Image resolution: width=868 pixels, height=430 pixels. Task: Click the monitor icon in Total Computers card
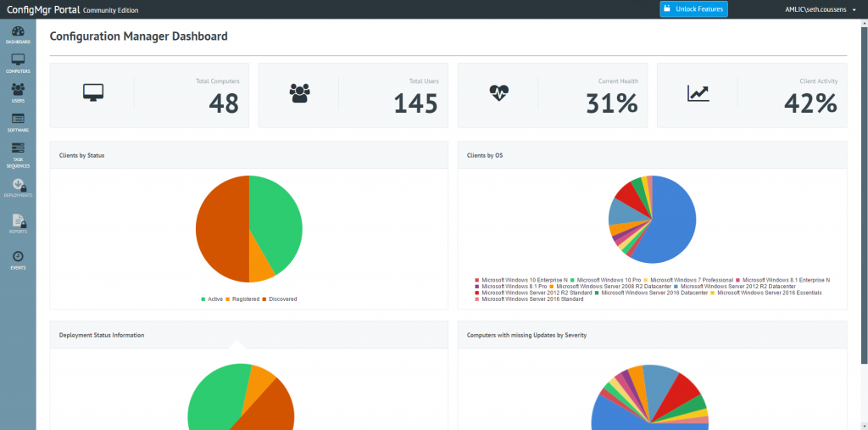click(x=93, y=92)
